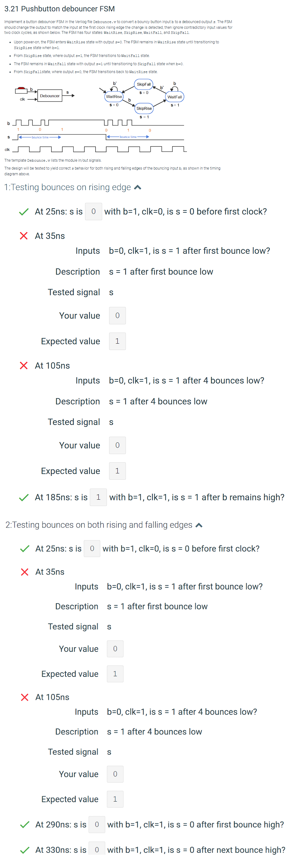Collapse the 'Testing bounces on rising edge' section

(x=138, y=187)
